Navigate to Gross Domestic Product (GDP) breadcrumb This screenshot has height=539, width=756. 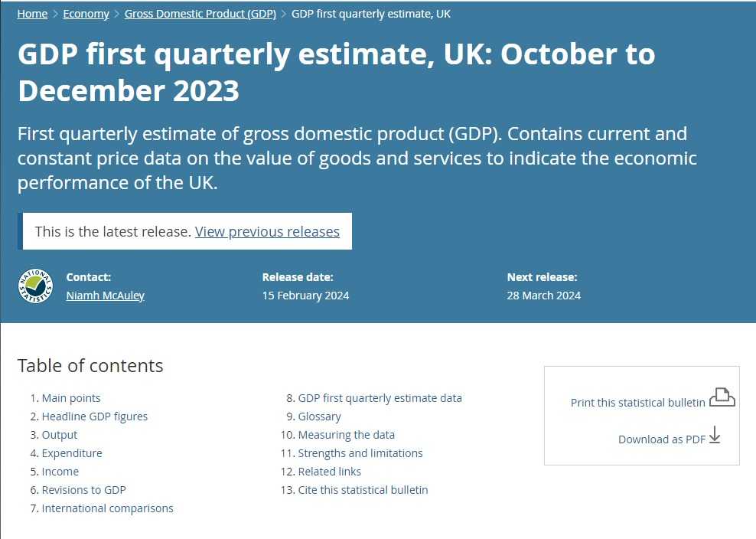pos(200,14)
